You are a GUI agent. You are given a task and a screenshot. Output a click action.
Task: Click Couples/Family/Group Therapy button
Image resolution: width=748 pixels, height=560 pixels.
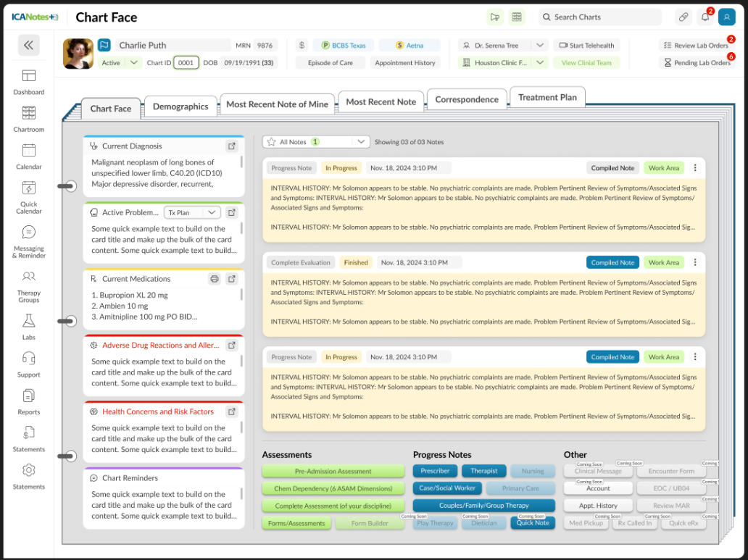(x=483, y=505)
